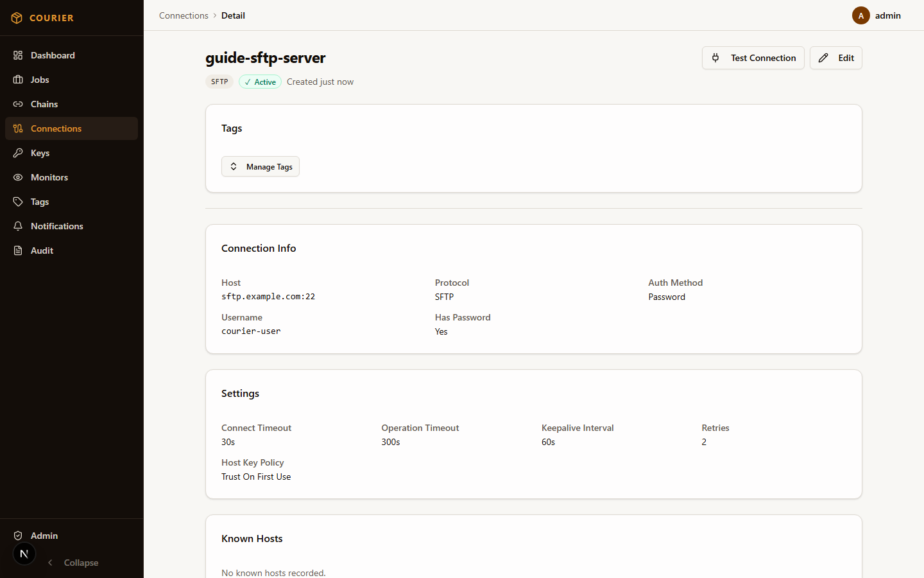Open the Monitors panel
Viewport: 924px width, 578px height.
pos(49,177)
